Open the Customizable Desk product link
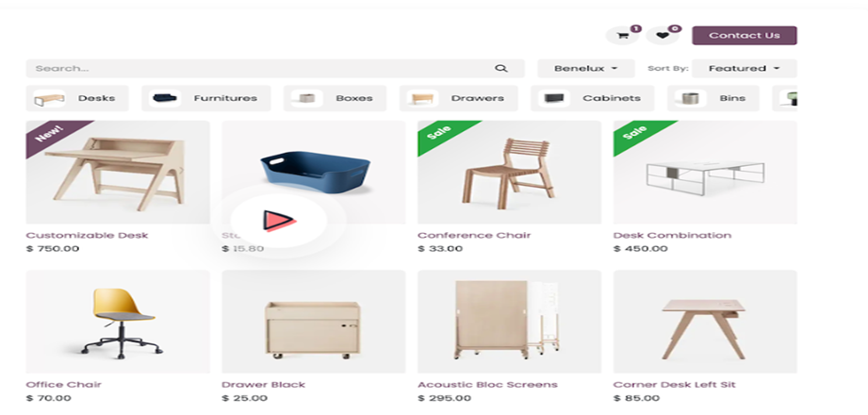Screen dimensions: 868x415 tap(87, 236)
